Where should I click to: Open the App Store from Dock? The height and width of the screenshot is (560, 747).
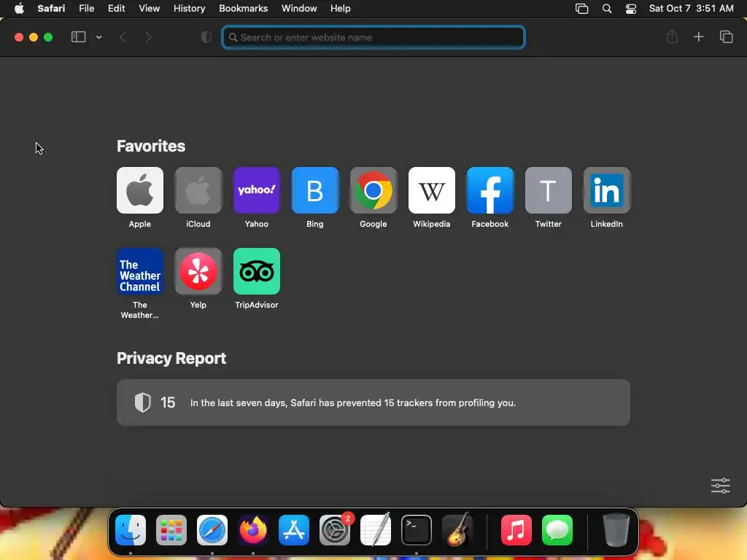294,530
